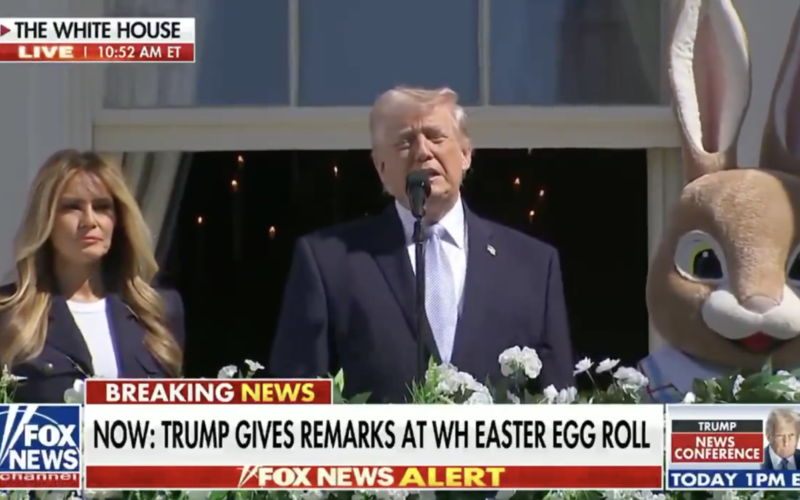The height and width of the screenshot is (500, 800).
Task: Click the Fox News Channel logo
Action: [40, 446]
